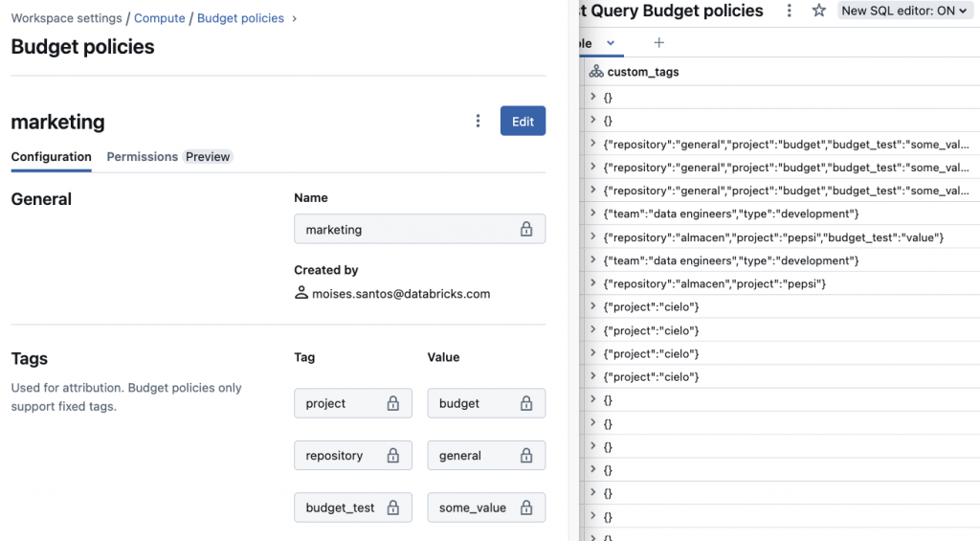Open the result tab dropdown chevron
Viewport: 980px width, 541px height.
[611, 43]
